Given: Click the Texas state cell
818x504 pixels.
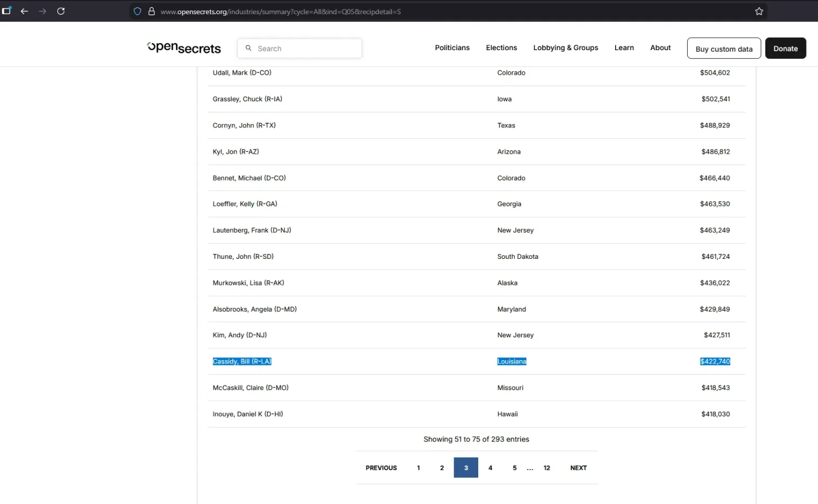Looking at the screenshot, I should (506, 125).
